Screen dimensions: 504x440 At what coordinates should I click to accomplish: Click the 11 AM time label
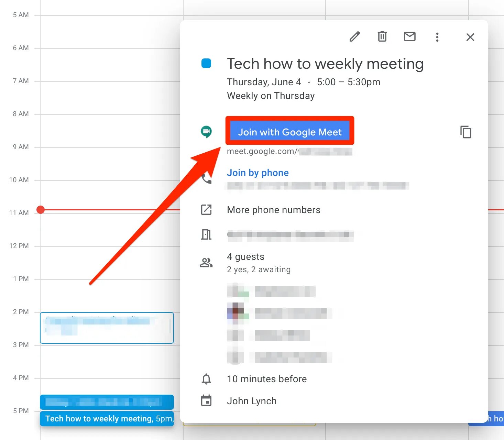[x=19, y=213]
